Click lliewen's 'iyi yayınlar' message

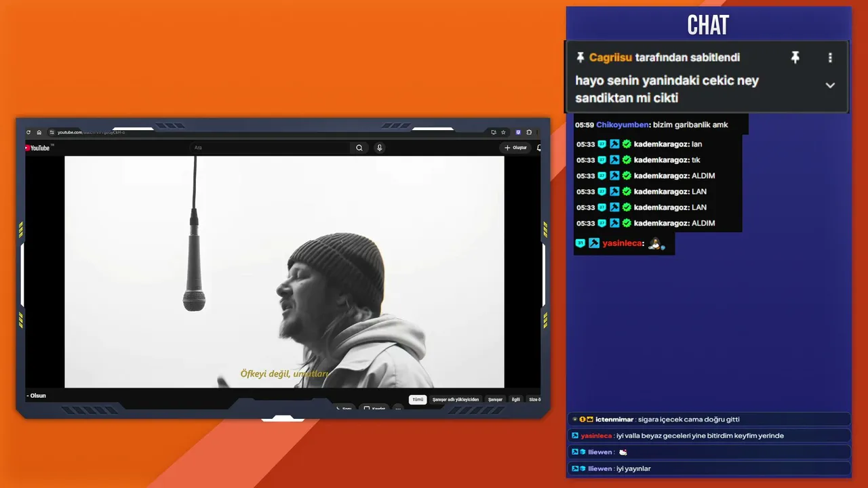click(x=633, y=468)
